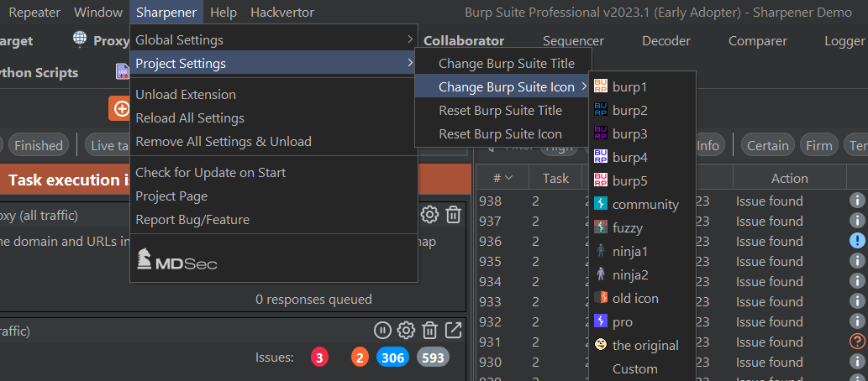Open the Help menu

coord(224,12)
